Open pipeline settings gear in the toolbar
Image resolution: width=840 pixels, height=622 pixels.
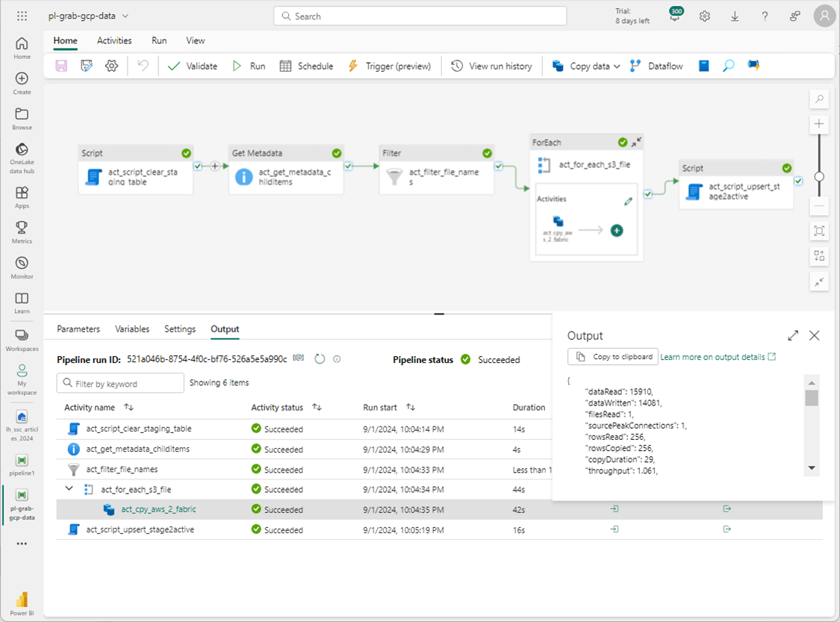click(x=111, y=66)
